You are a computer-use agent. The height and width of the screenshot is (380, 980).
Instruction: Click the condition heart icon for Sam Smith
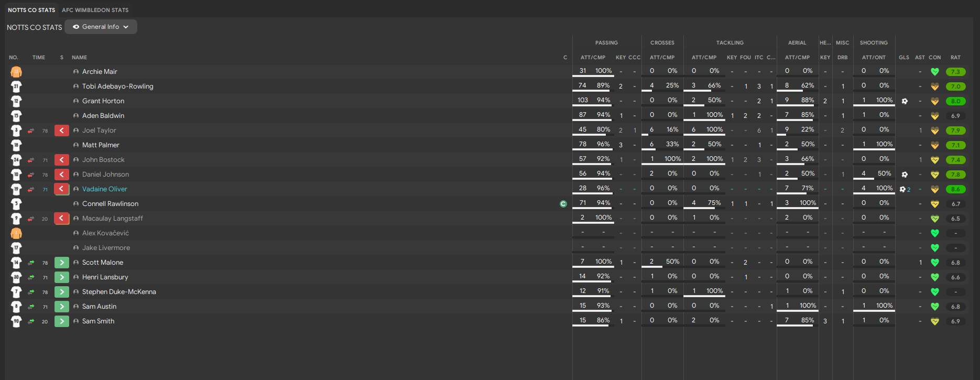[x=935, y=321]
